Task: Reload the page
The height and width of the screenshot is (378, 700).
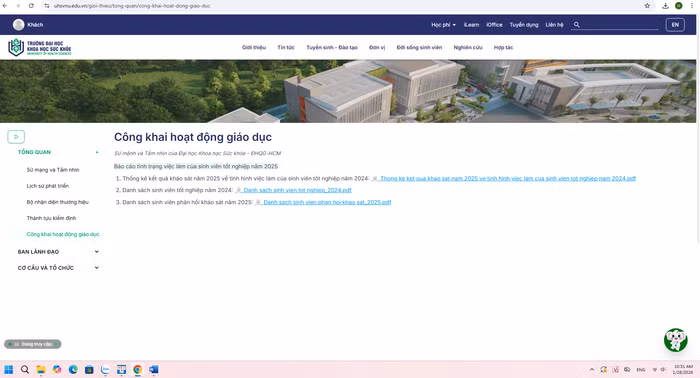Action: tap(31, 6)
